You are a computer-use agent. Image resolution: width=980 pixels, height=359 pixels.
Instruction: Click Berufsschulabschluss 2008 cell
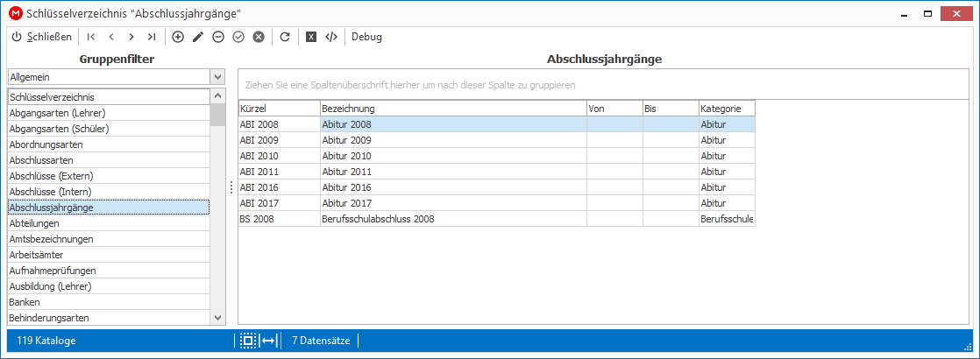pyautogui.click(x=453, y=219)
